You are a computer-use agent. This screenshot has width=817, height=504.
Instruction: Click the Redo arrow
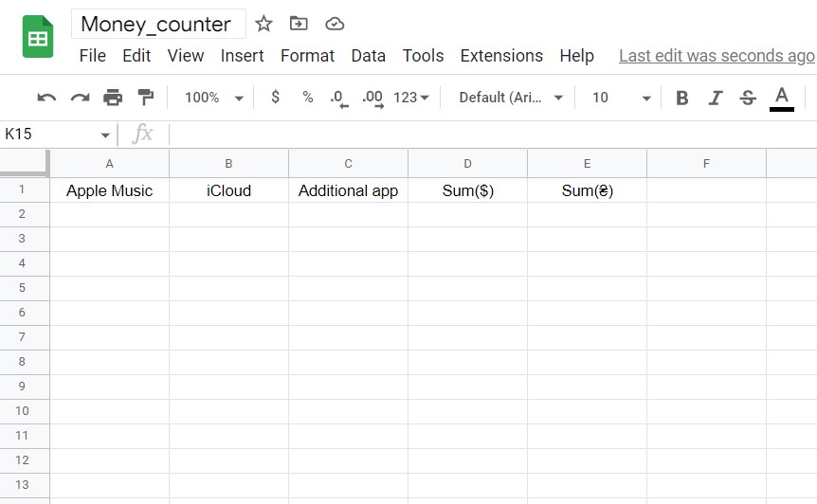tap(80, 98)
